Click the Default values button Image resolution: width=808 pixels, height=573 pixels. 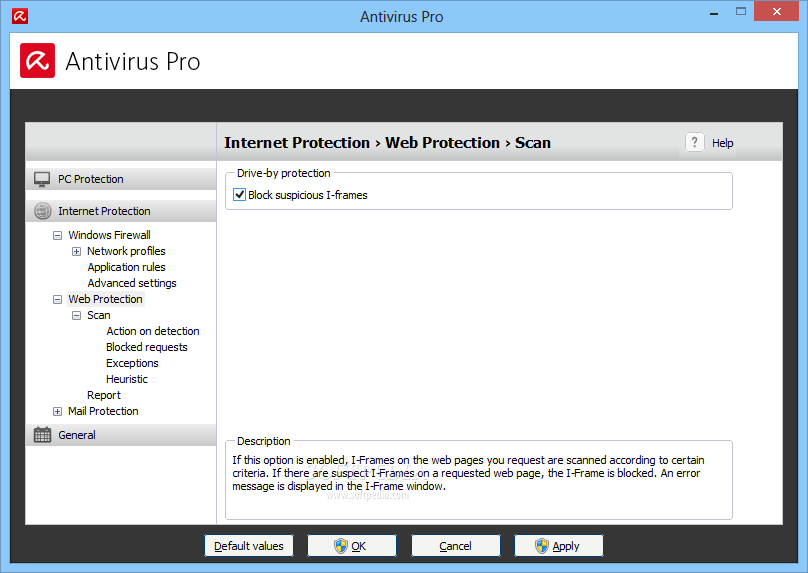(x=249, y=546)
